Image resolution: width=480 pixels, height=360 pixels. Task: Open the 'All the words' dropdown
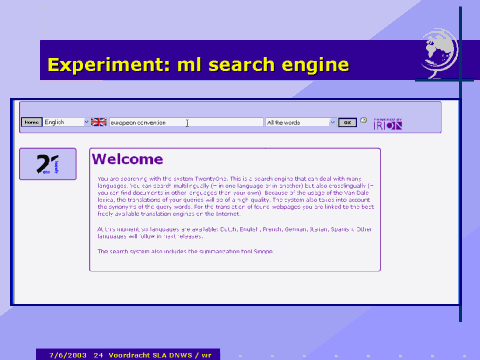coord(301,122)
